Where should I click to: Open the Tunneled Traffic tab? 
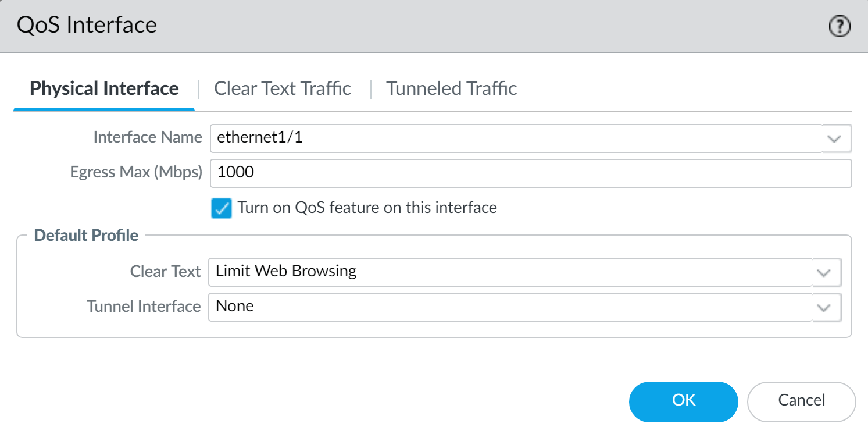coord(451,88)
